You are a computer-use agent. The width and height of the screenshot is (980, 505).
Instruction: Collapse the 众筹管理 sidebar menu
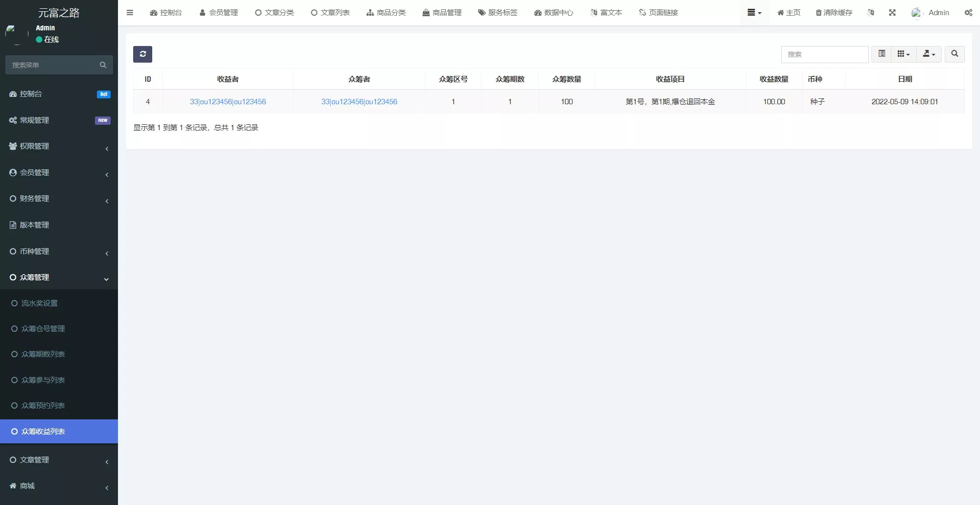coord(59,277)
